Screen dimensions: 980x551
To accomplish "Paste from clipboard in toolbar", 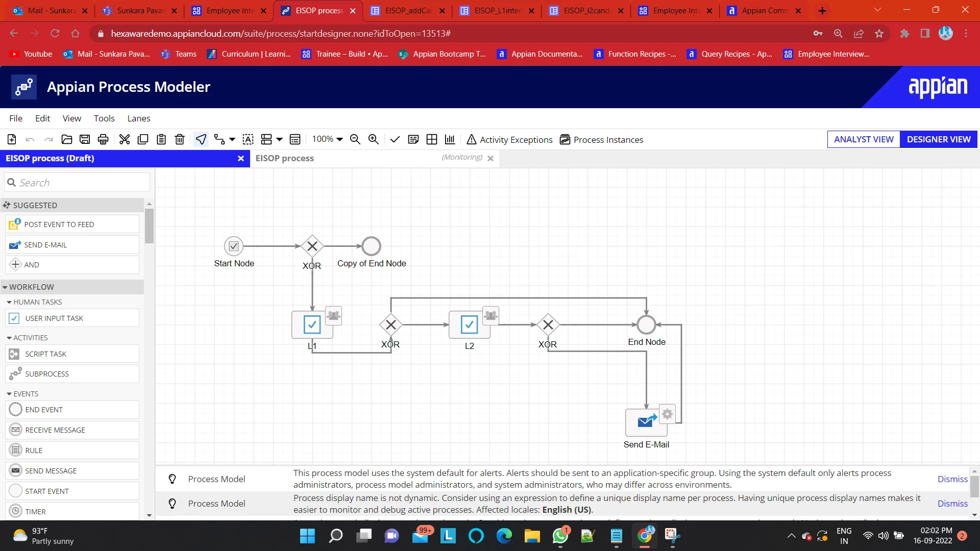I will click(x=161, y=139).
